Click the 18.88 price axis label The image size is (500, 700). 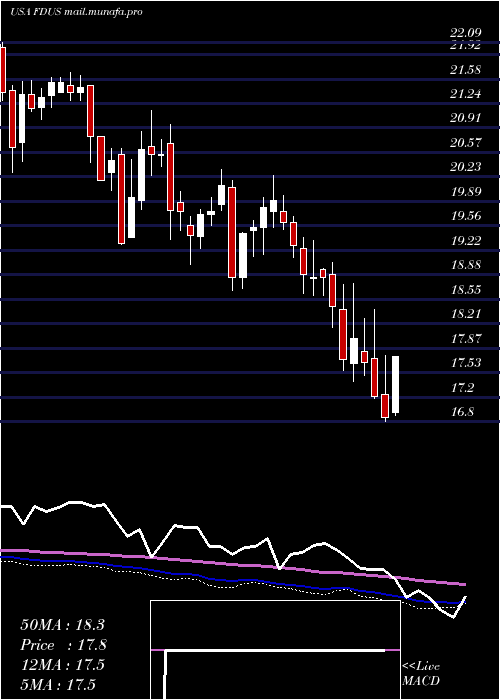[x=465, y=265]
